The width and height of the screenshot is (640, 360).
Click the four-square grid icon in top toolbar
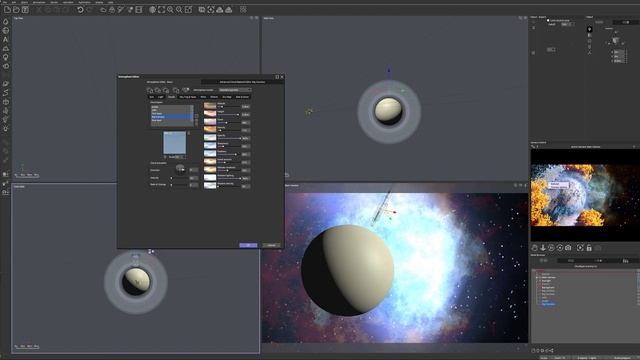click(243, 9)
